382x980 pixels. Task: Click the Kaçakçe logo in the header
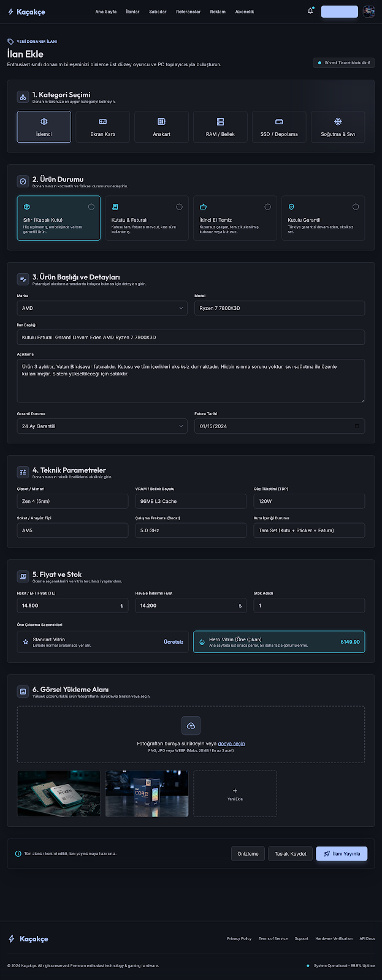pyautogui.click(x=26, y=12)
